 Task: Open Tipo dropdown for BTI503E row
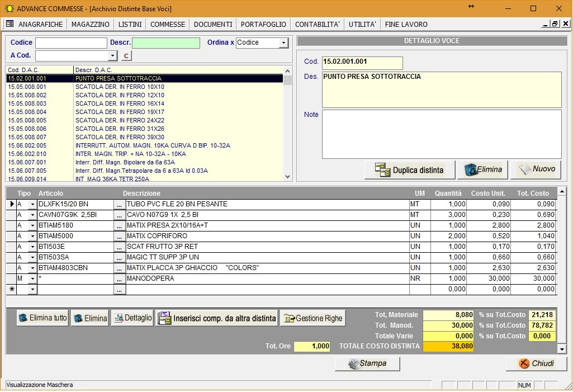pyautogui.click(x=32, y=247)
